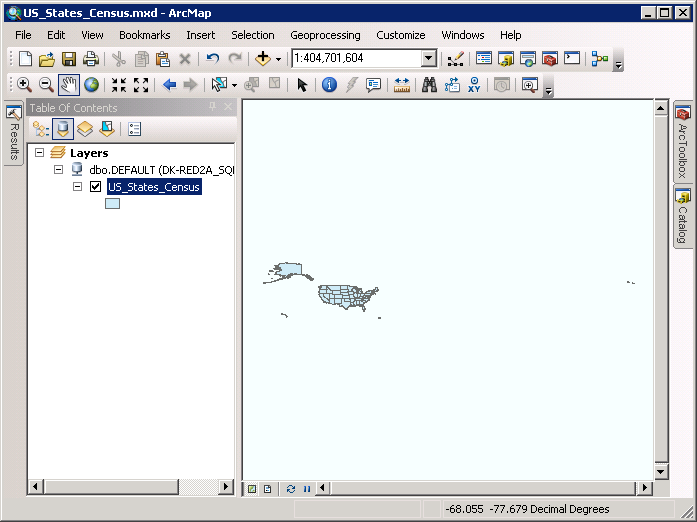
Task: Open the File menu
Action: (x=23, y=35)
